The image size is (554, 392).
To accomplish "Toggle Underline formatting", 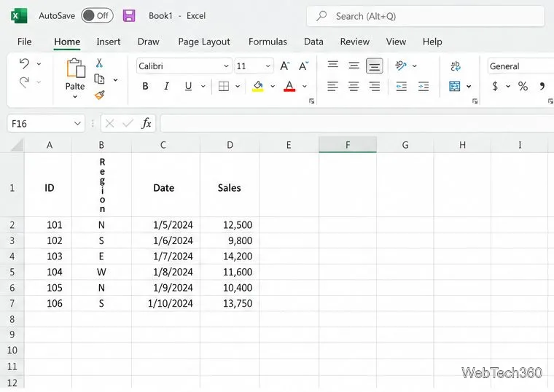I will [188, 86].
